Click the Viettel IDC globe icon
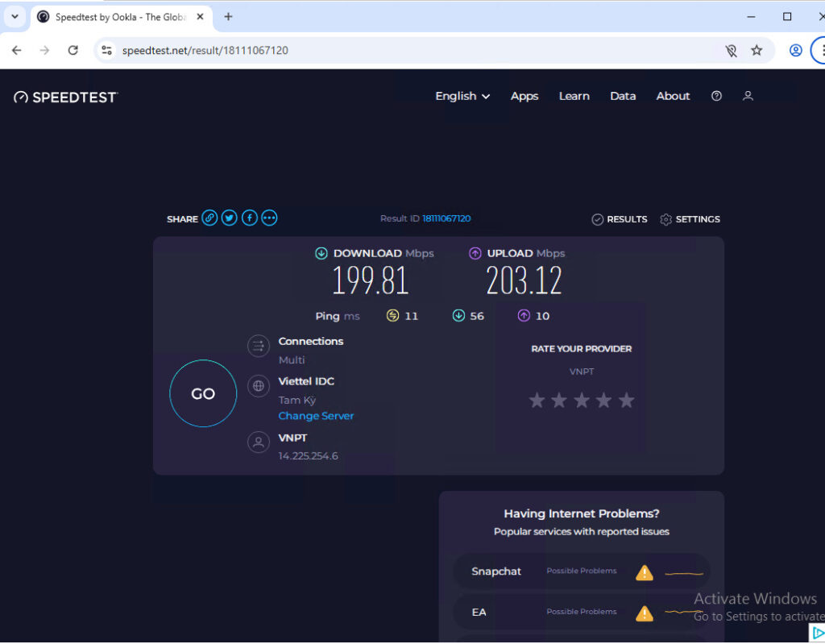The width and height of the screenshot is (825, 644). click(x=259, y=386)
